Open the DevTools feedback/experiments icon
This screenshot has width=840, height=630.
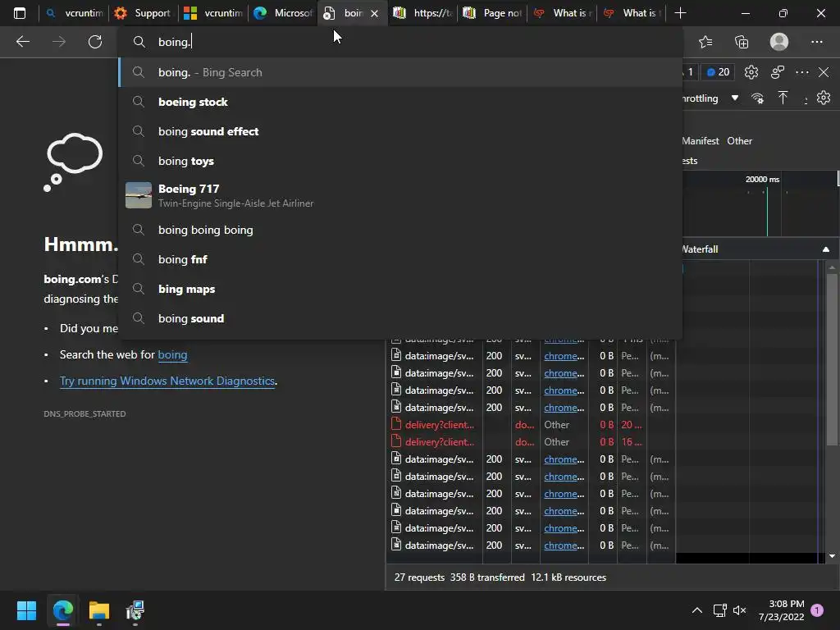coord(778,72)
